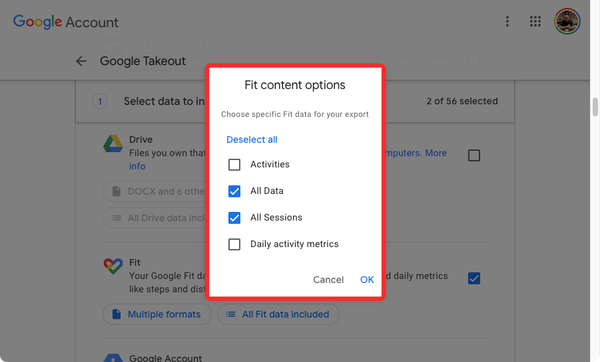Click the Fit content options title
The width and height of the screenshot is (600, 362).
[x=295, y=85]
